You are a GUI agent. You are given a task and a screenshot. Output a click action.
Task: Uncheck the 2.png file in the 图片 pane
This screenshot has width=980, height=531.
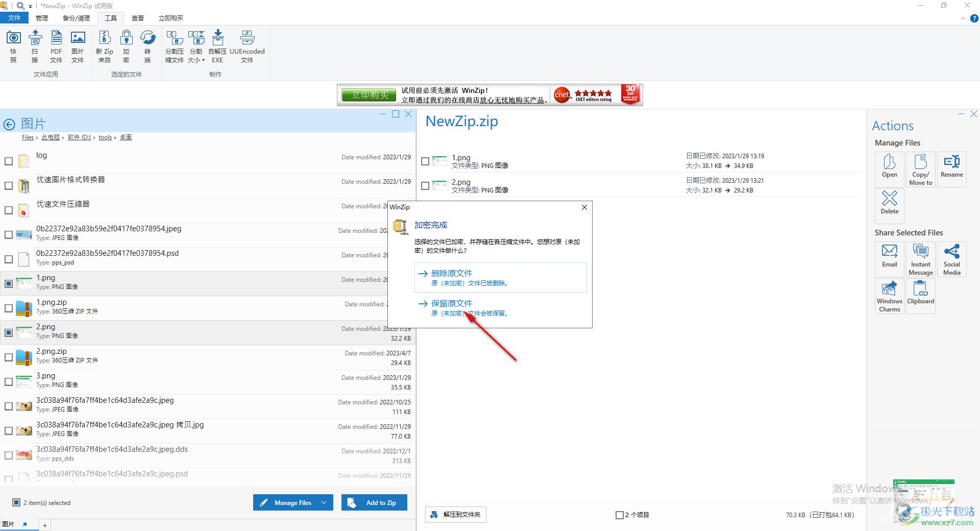pyautogui.click(x=9, y=332)
